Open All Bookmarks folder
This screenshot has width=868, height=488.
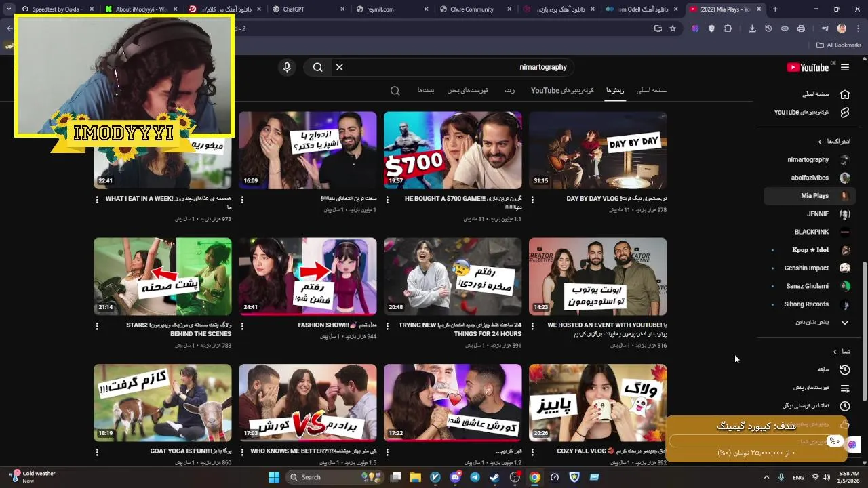tap(839, 45)
